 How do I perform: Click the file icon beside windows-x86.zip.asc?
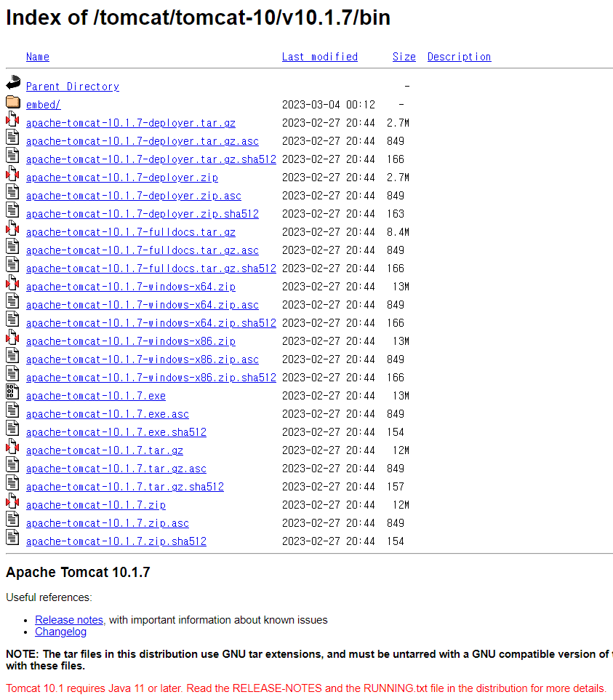[12, 355]
